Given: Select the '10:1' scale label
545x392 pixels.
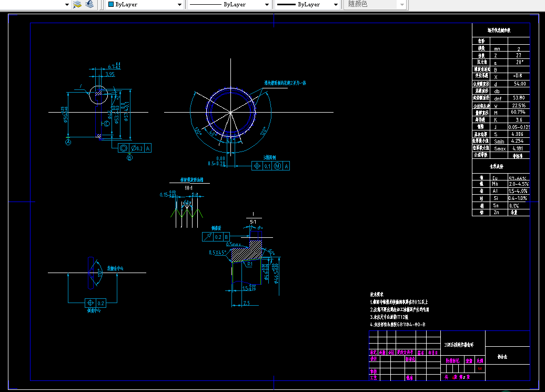Looking at the screenshot, I should click(189, 188).
